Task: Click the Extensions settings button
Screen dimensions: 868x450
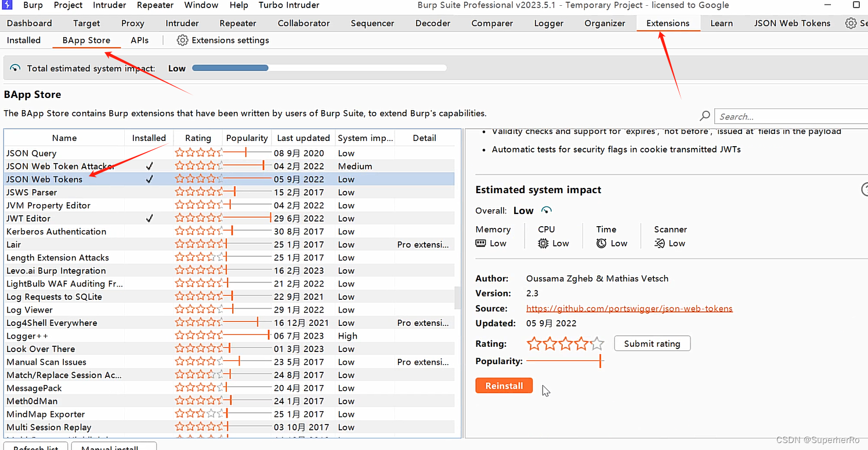Action: [223, 40]
